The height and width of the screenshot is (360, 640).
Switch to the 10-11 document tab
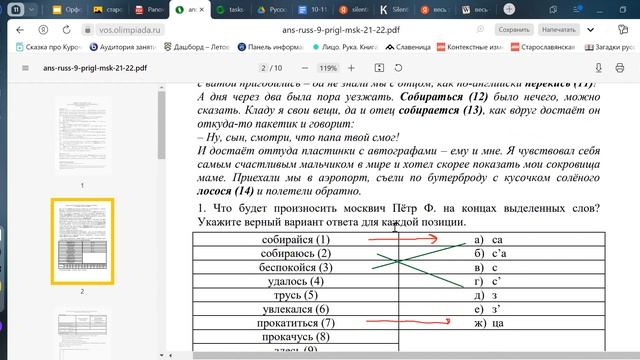[313, 9]
